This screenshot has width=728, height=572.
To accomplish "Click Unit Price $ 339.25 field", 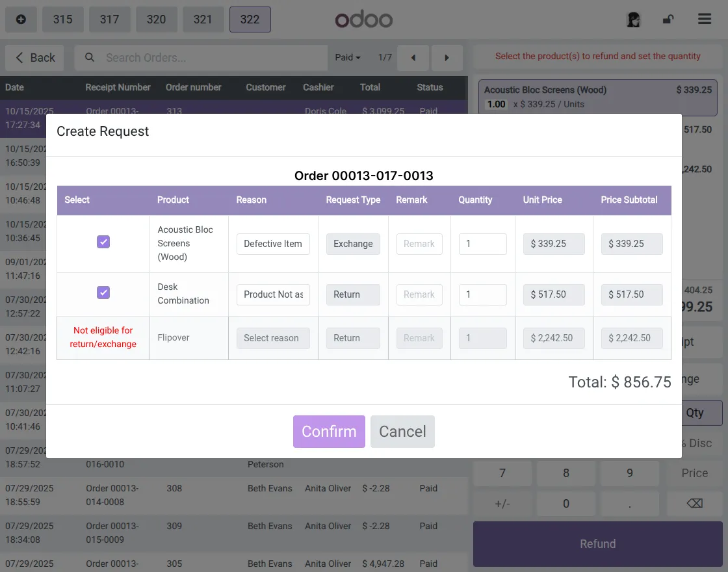I will tap(553, 244).
